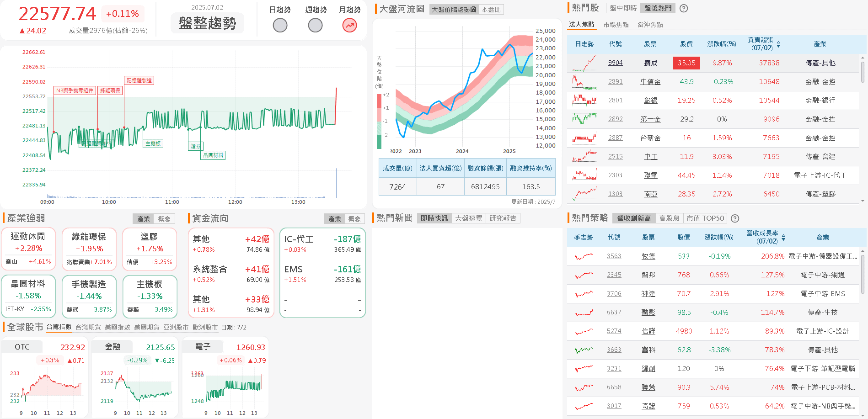Open 寶成 daily trend sparkline
The width and height of the screenshot is (868, 419).
[x=584, y=63]
